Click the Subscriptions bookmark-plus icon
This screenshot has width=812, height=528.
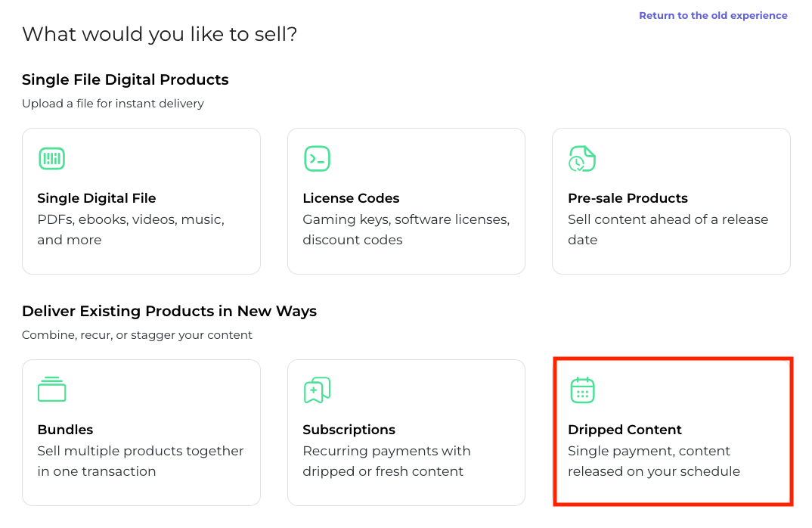tap(317, 390)
